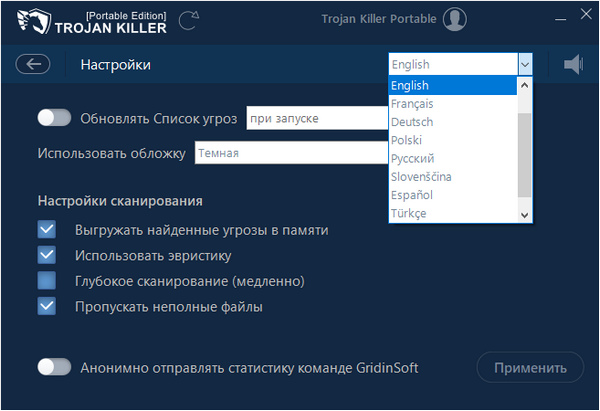Toggle the Обновлять Список угроз switch

54,117
